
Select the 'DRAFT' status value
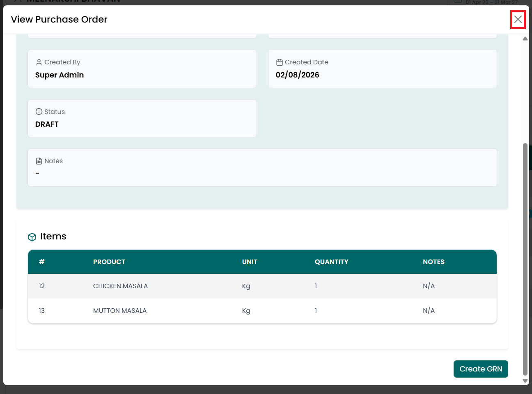[47, 124]
